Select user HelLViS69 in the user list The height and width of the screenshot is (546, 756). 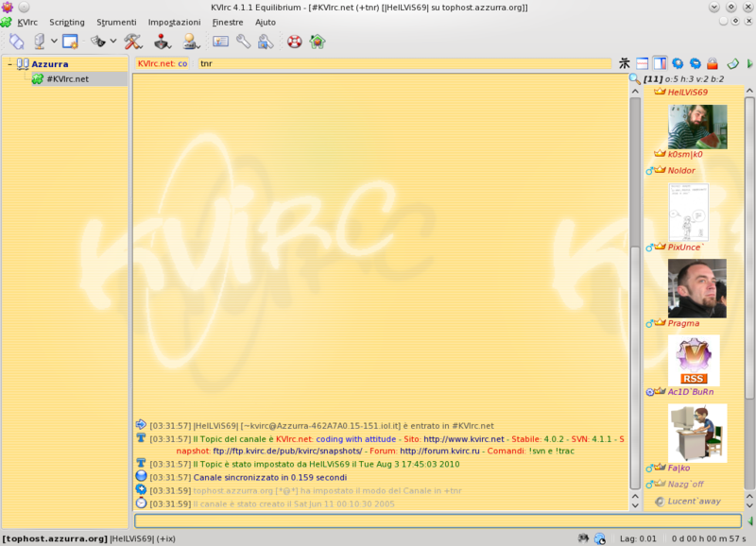click(x=688, y=92)
